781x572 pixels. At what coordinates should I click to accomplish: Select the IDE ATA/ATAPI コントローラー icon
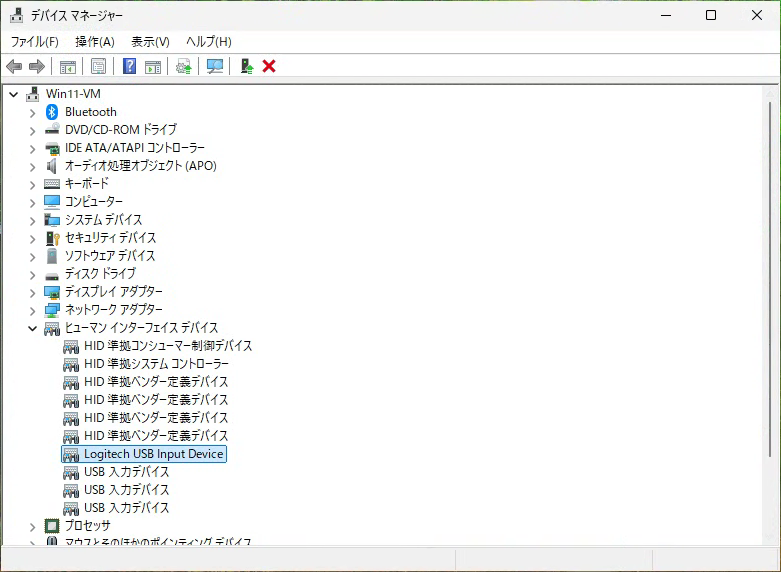pos(52,148)
